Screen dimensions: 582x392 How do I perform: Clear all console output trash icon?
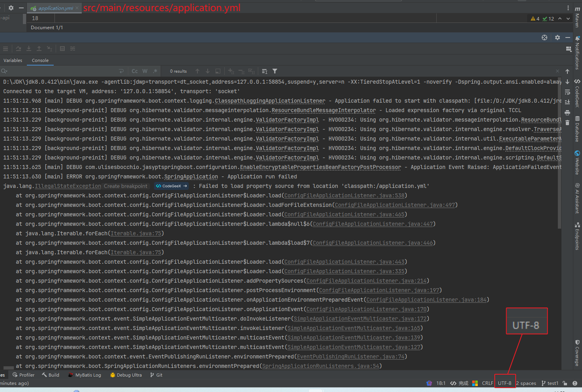567,123
